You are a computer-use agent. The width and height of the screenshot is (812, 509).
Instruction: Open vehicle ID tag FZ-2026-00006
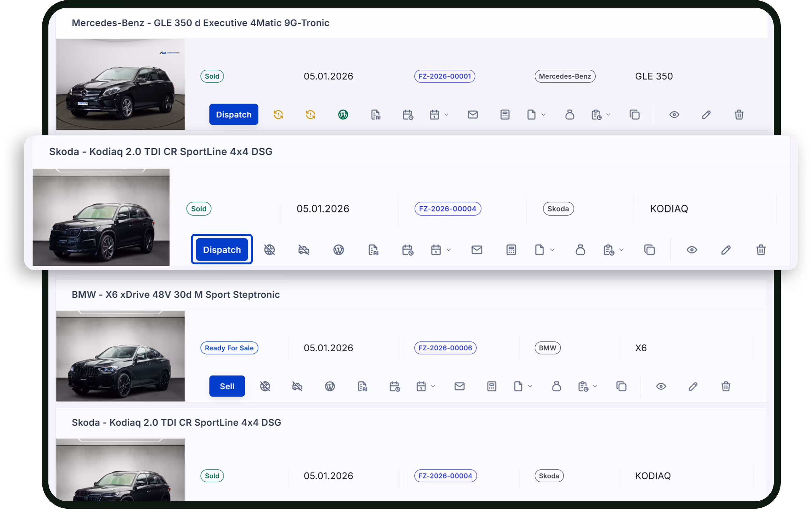[x=445, y=348]
